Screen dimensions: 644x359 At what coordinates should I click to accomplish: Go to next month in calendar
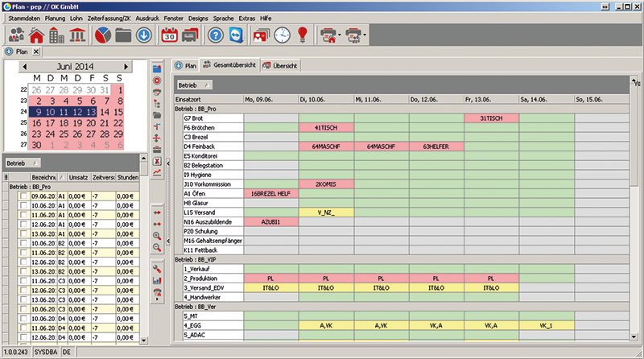tap(123, 66)
